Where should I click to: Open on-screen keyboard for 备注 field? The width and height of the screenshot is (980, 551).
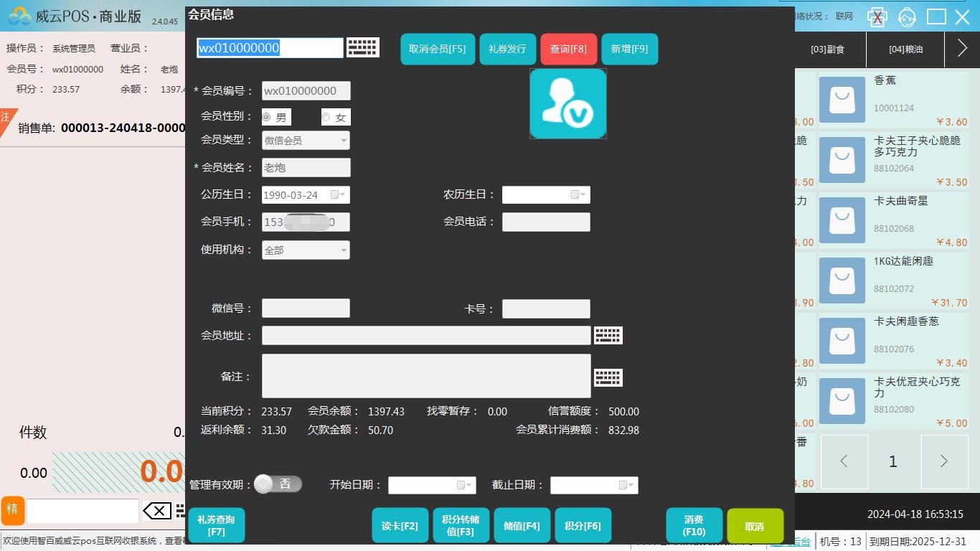pyautogui.click(x=608, y=377)
